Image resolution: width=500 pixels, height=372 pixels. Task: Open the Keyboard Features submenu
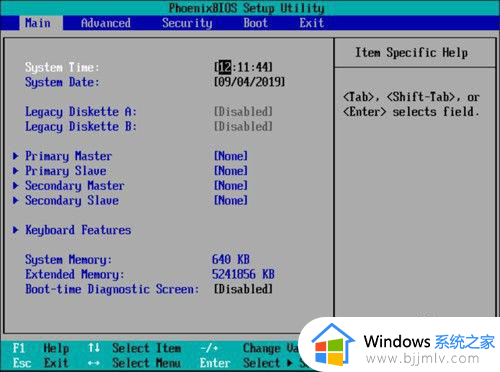(x=78, y=230)
